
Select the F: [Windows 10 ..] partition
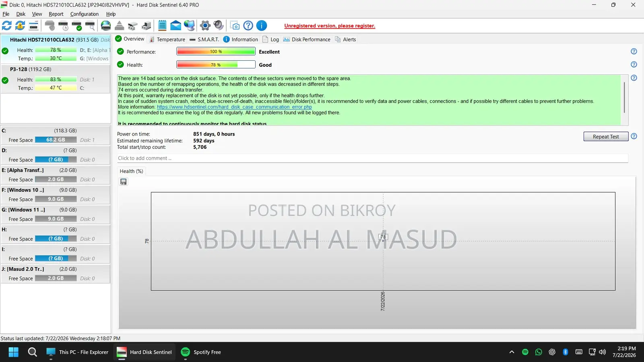click(x=56, y=195)
